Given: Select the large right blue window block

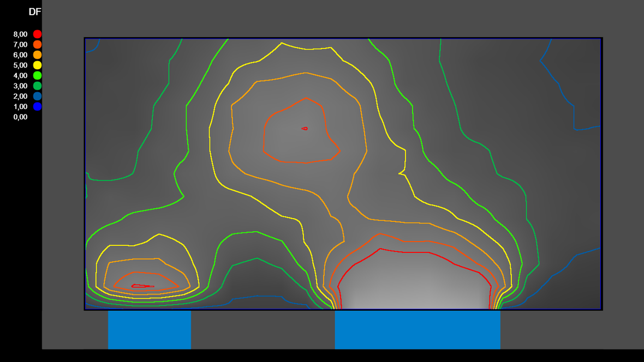Looking at the screenshot, I should [x=418, y=329].
